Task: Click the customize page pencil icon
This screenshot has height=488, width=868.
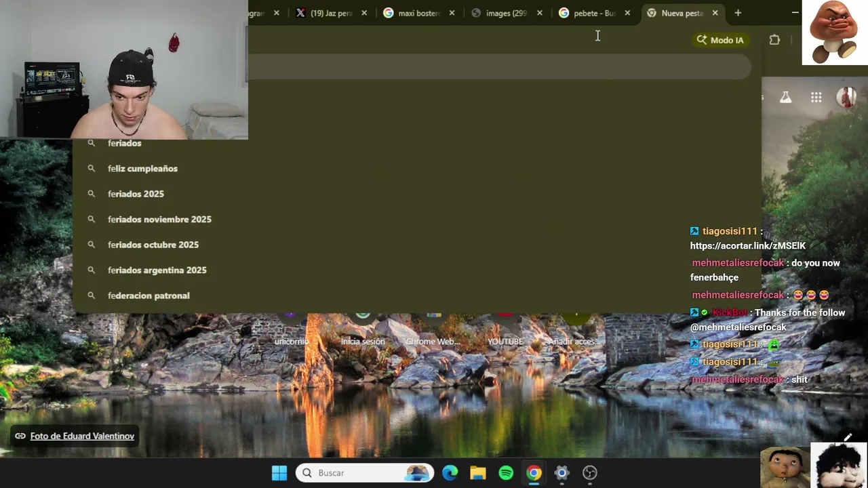Action: pos(848,437)
